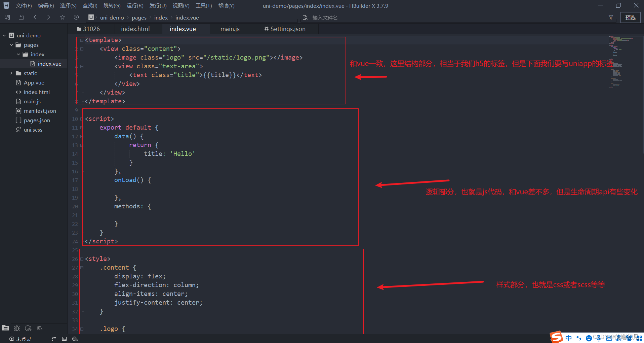644x343 pixels.
Task: Fold the style block at line 26
Action: tap(82, 259)
